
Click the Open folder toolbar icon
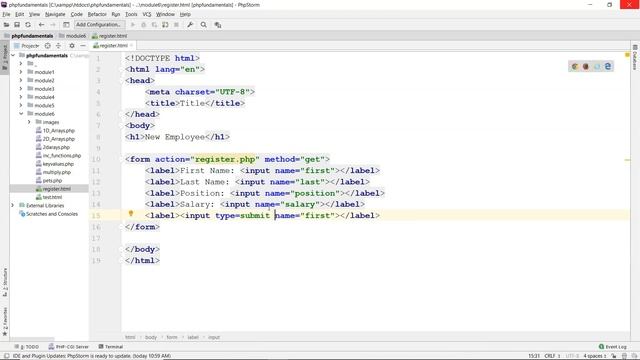click(x=6, y=25)
